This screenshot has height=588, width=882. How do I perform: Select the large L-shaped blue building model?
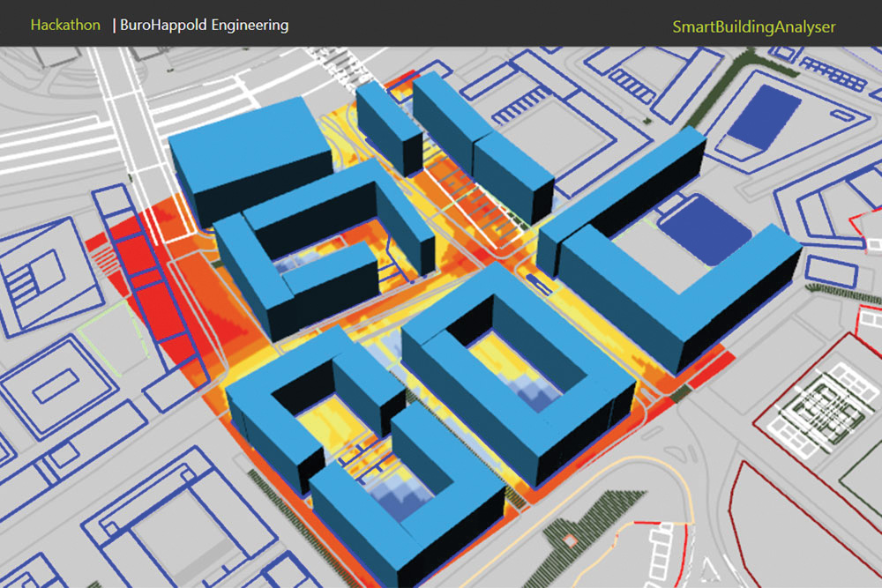click(x=669, y=249)
